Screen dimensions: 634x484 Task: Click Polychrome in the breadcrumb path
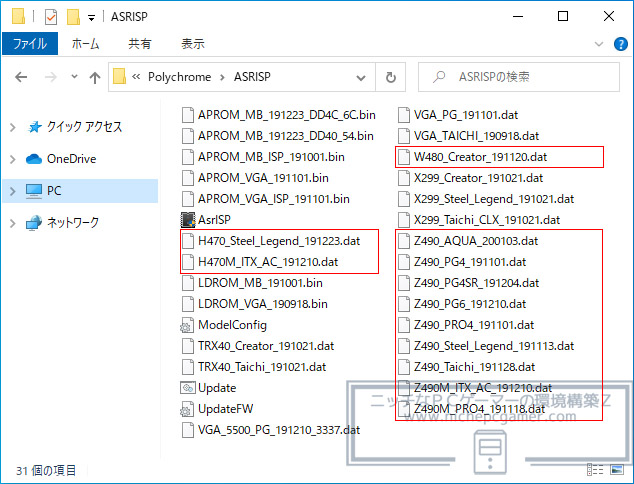[x=180, y=77]
